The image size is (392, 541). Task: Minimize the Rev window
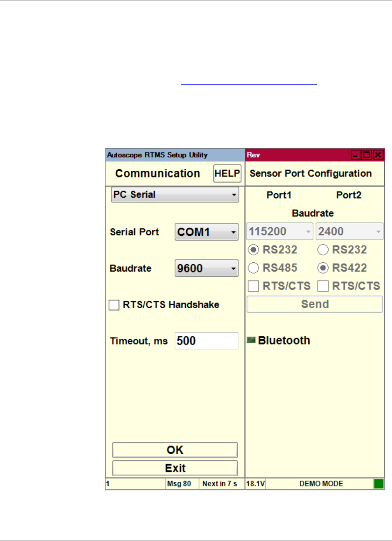click(x=355, y=155)
